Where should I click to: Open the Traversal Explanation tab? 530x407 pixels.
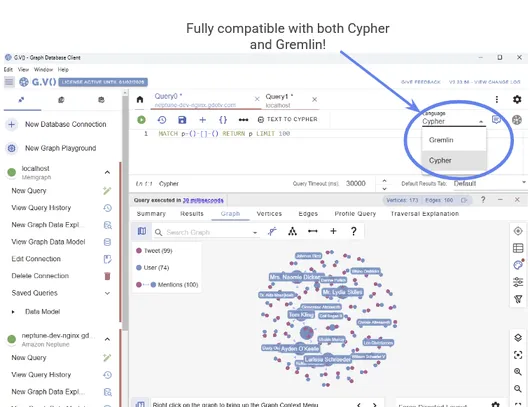(x=425, y=214)
